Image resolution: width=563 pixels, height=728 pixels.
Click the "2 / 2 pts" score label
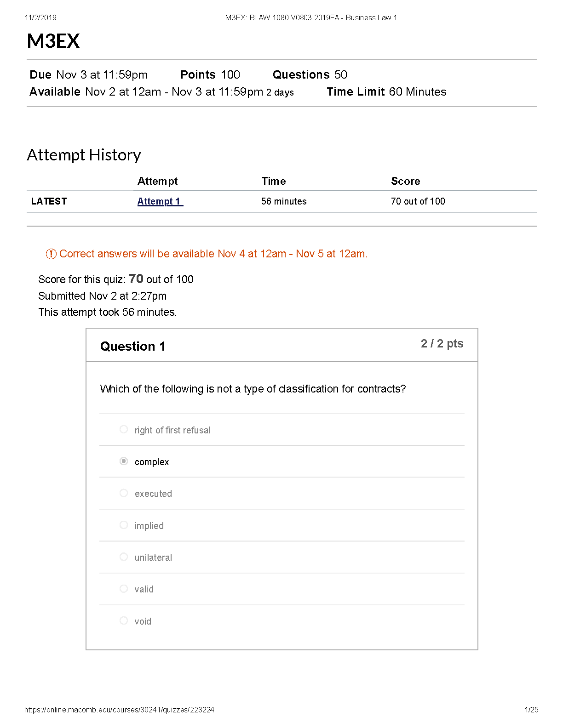442,344
